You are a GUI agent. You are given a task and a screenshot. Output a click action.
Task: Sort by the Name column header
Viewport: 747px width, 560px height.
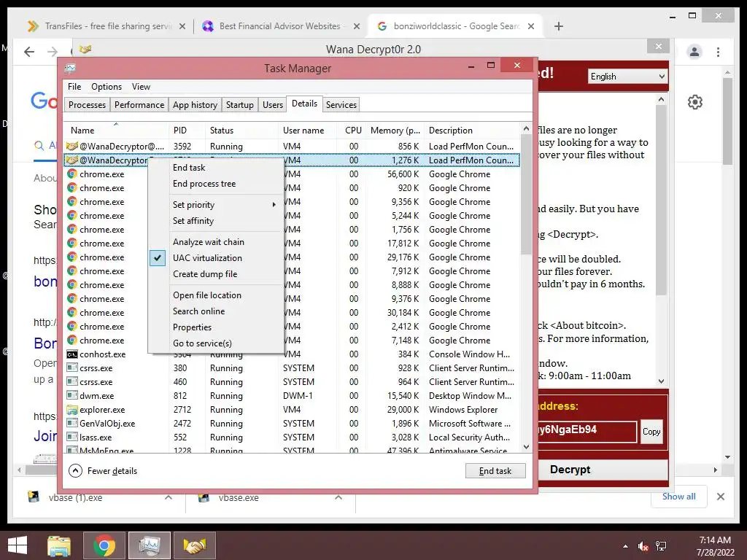coord(116,130)
